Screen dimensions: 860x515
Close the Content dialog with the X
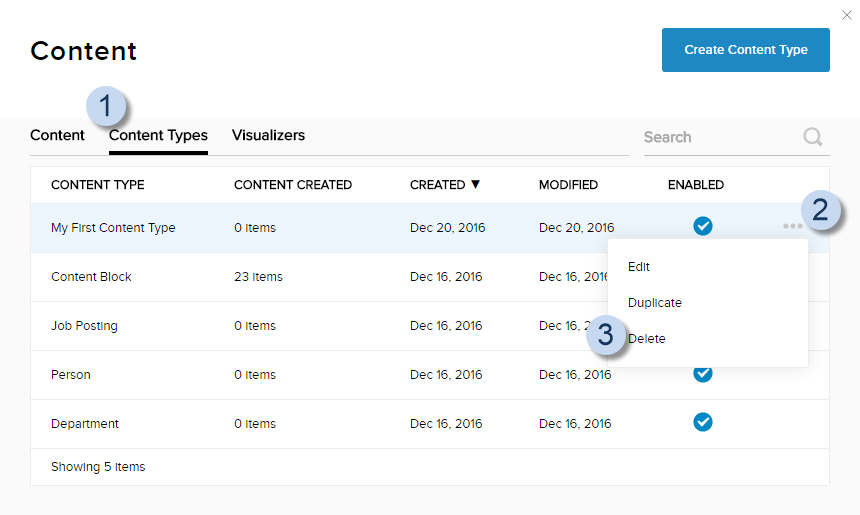tap(848, 15)
